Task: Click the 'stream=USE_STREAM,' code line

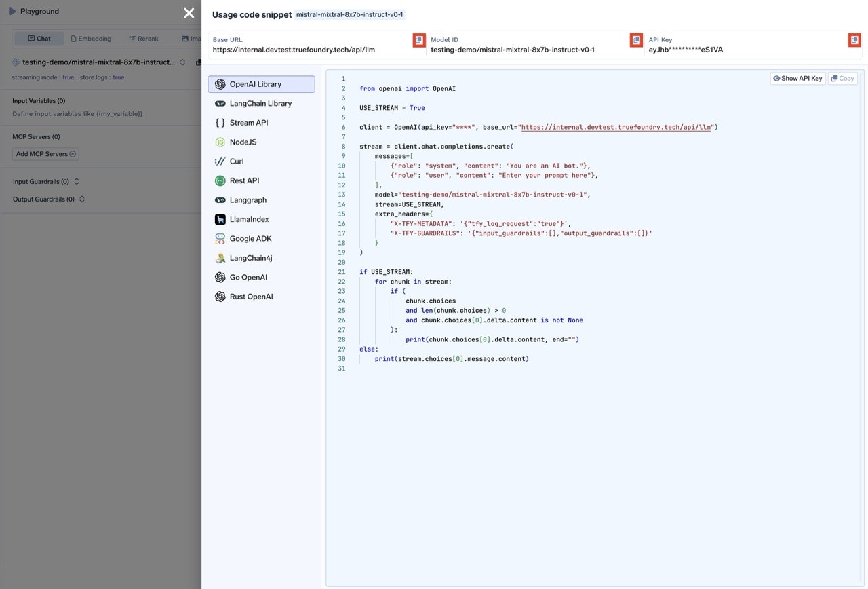Action: (x=410, y=204)
